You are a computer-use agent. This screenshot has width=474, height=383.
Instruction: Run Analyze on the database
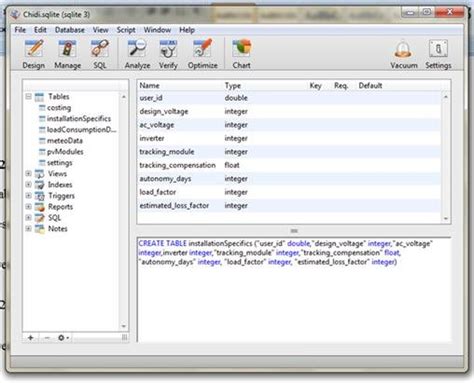(x=137, y=54)
